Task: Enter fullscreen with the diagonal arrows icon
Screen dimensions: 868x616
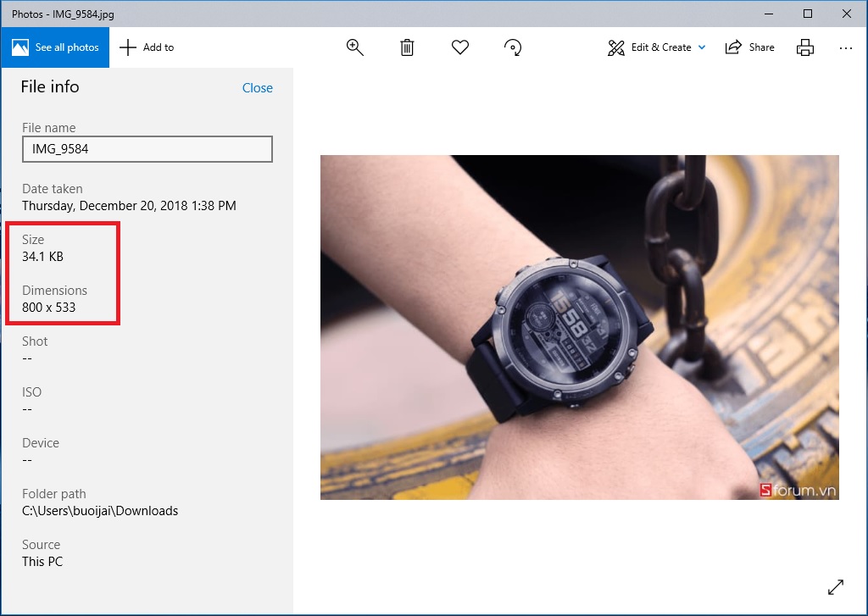Action: point(835,586)
